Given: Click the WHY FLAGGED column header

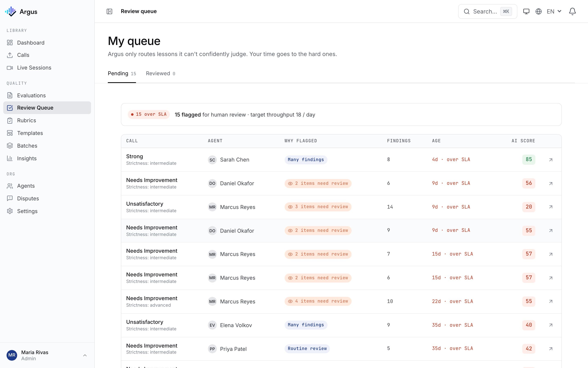Looking at the screenshot, I should point(301,141).
